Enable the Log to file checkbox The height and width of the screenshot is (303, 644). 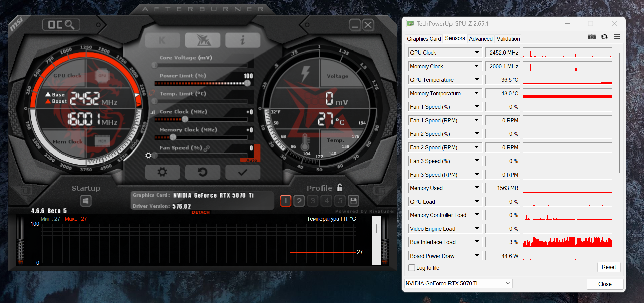[x=412, y=268]
